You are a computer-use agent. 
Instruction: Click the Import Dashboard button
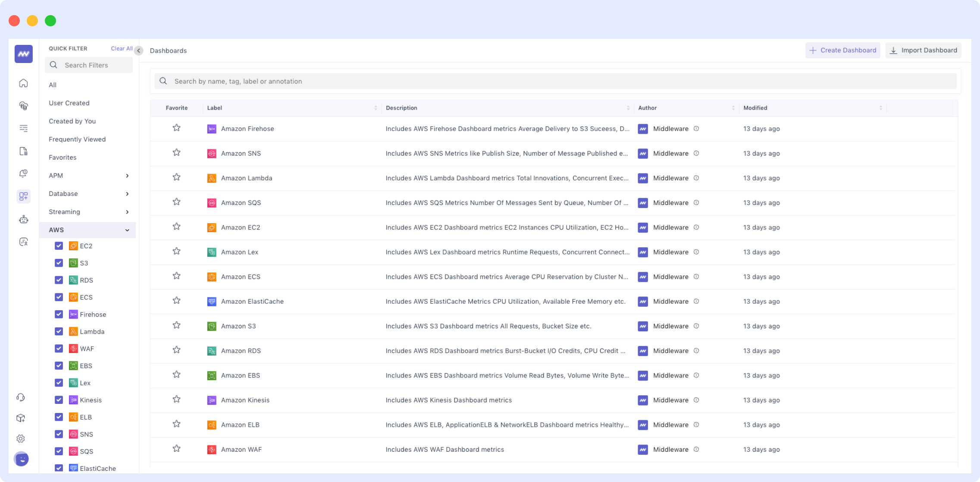point(923,50)
